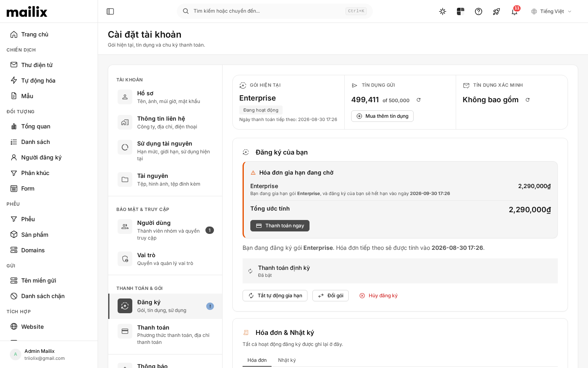Open notifications bell with 11 badge

coord(515,11)
